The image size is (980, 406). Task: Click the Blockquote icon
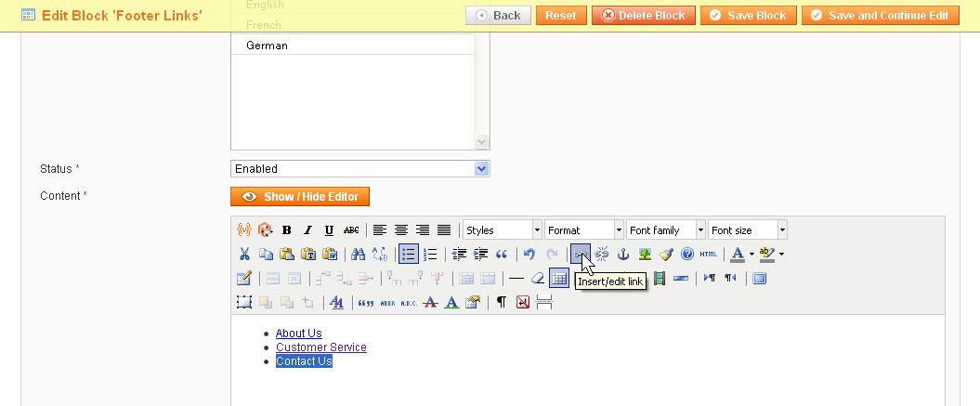point(502,254)
